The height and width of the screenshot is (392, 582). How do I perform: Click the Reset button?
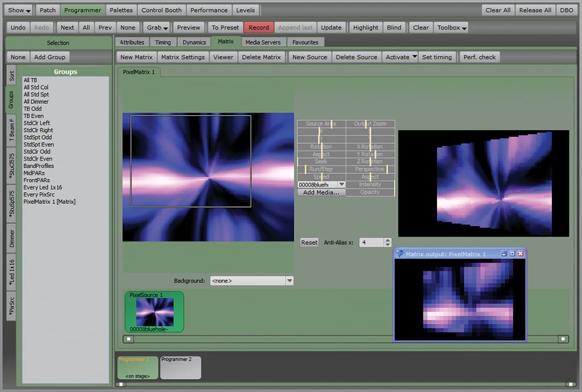tap(309, 243)
